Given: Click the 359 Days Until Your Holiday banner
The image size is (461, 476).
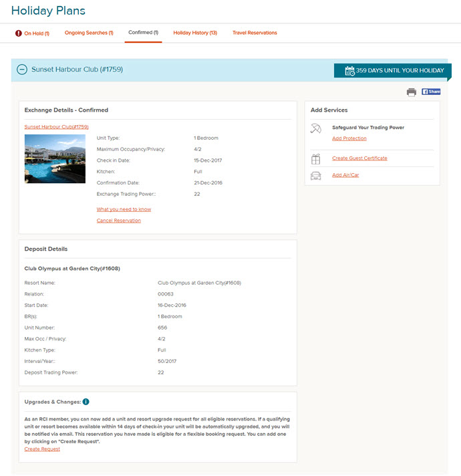Looking at the screenshot, I should click(x=392, y=71).
